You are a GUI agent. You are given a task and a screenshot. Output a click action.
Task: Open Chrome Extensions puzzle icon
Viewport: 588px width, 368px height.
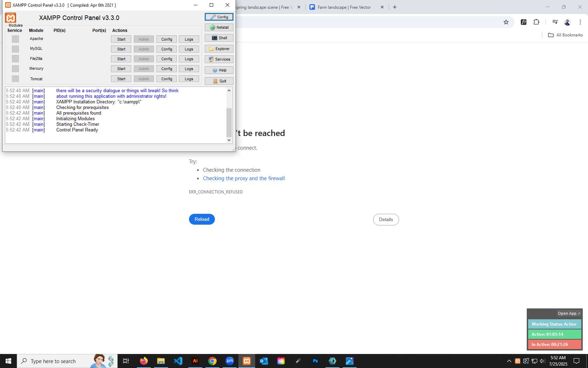pos(536,22)
